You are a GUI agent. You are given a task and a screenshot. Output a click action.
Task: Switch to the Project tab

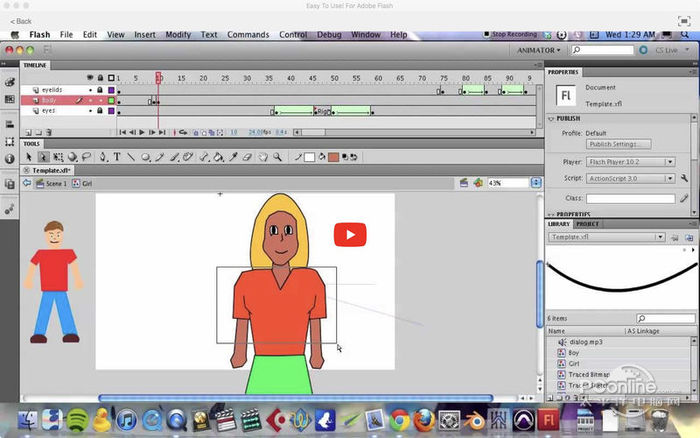point(587,224)
